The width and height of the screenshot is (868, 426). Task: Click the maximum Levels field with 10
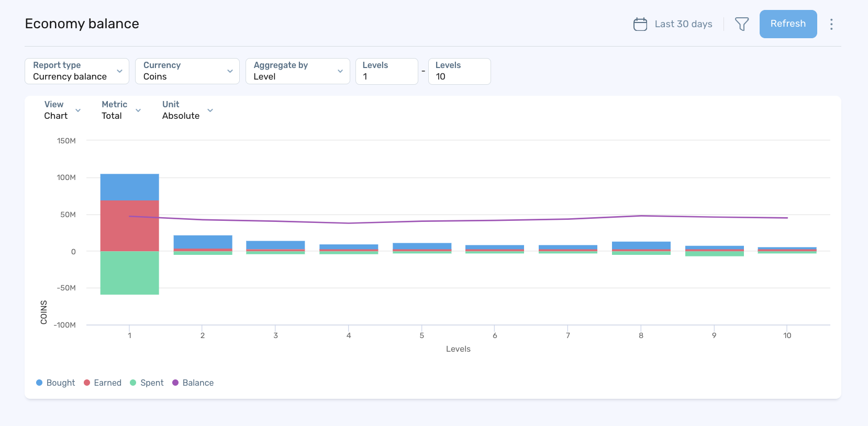459,71
